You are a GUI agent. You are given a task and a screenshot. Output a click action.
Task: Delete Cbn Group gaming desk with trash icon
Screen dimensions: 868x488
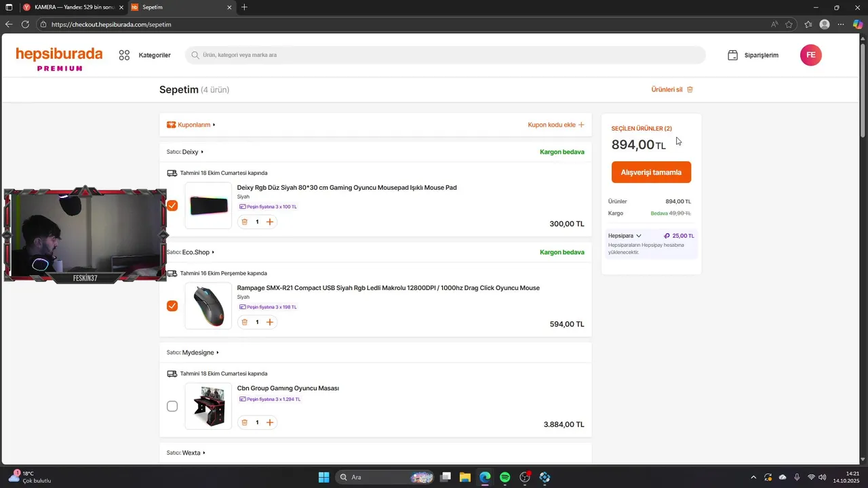click(x=245, y=422)
